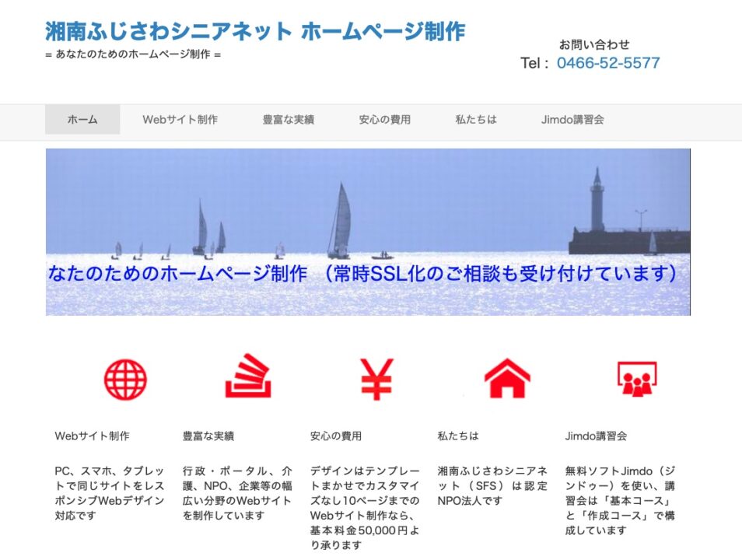
Task: Click the 豊富な実績 heading below the icons
Action: 208,436
